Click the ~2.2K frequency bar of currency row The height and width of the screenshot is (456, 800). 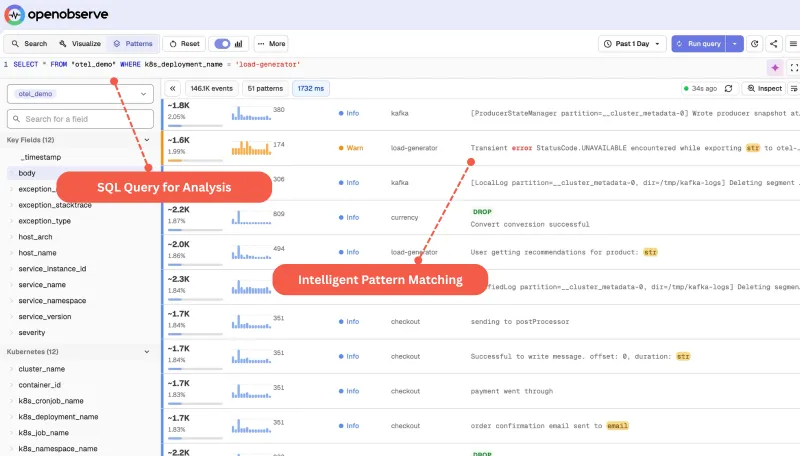click(x=195, y=230)
